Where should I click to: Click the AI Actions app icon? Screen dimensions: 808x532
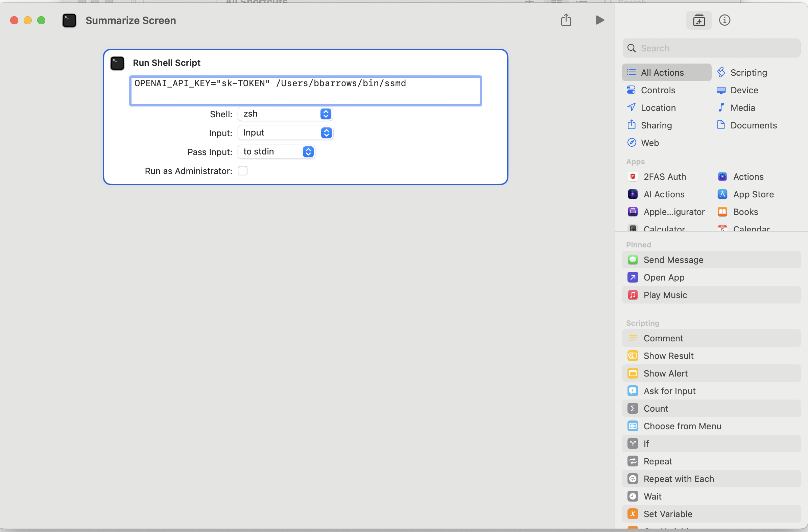pyautogui.click(x=632, y=194)
